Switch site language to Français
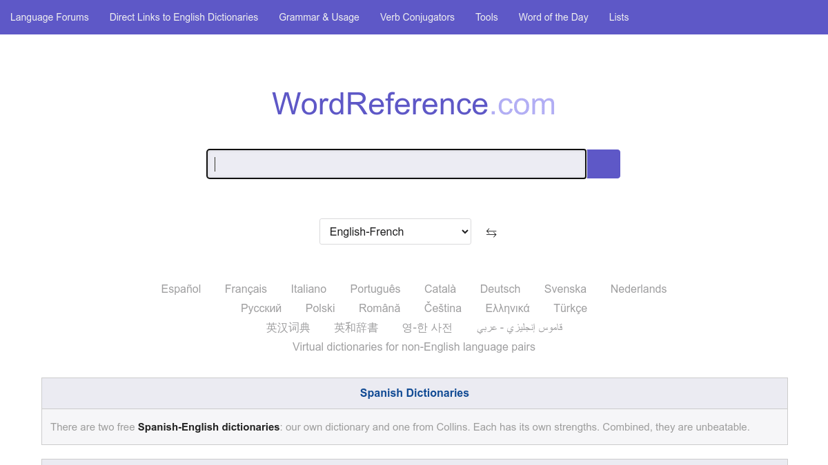Viewport: 828px width, 465px height. point(246,289)
